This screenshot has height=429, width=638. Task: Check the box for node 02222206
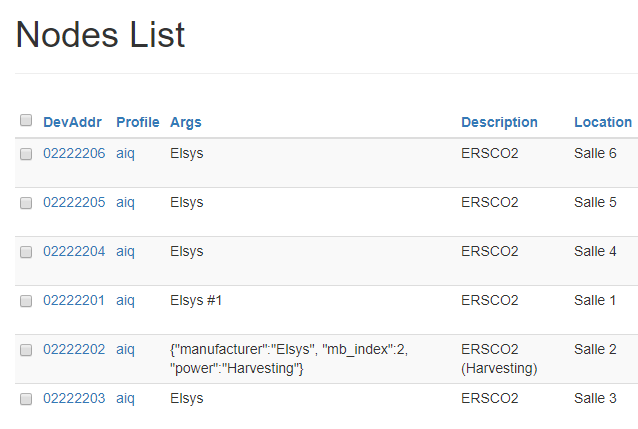click(26, 154)
